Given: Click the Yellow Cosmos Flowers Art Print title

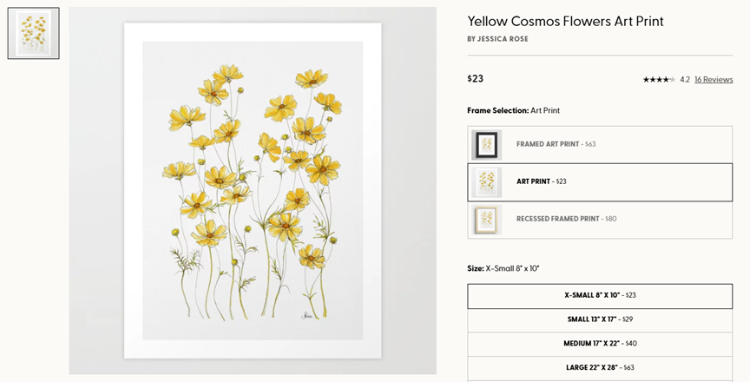Looking at the screenshot, I should 566,21.
